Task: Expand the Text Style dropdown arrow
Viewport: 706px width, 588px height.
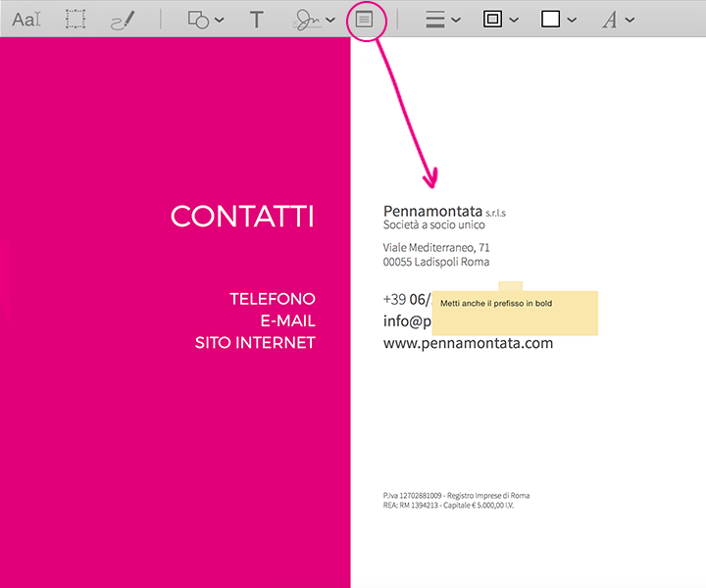Action: 630,20
